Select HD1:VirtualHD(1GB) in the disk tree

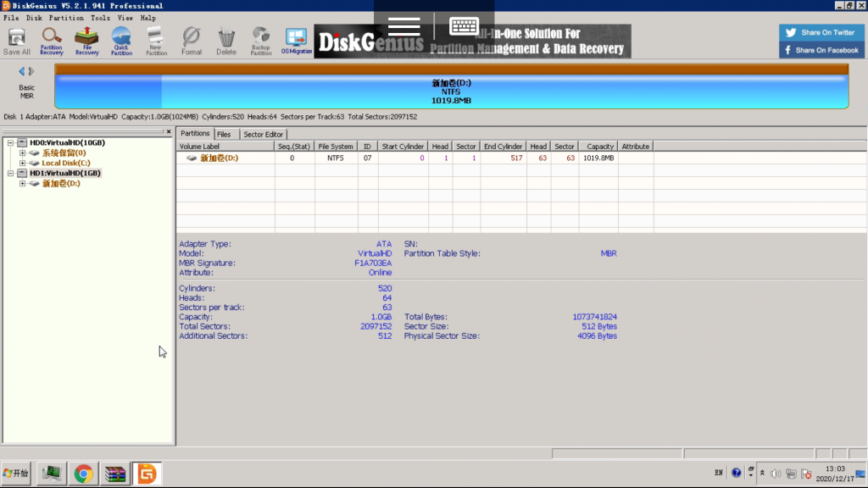coord(64,173)
